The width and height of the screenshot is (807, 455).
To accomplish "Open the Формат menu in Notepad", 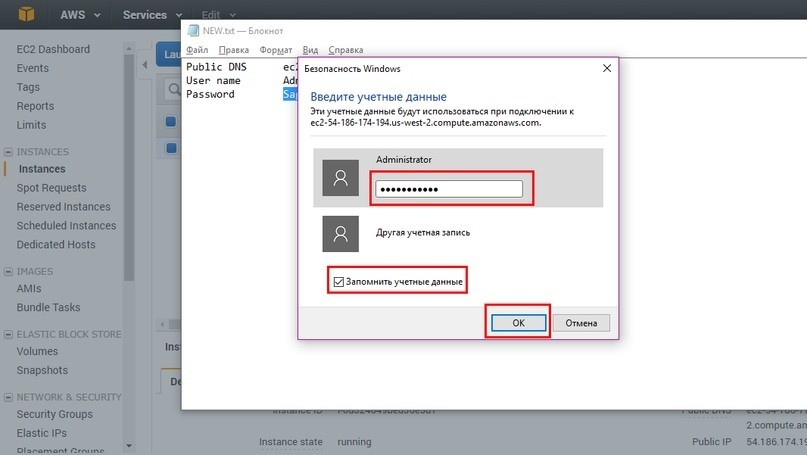I will pyautogui.click(x=276, y=50).
